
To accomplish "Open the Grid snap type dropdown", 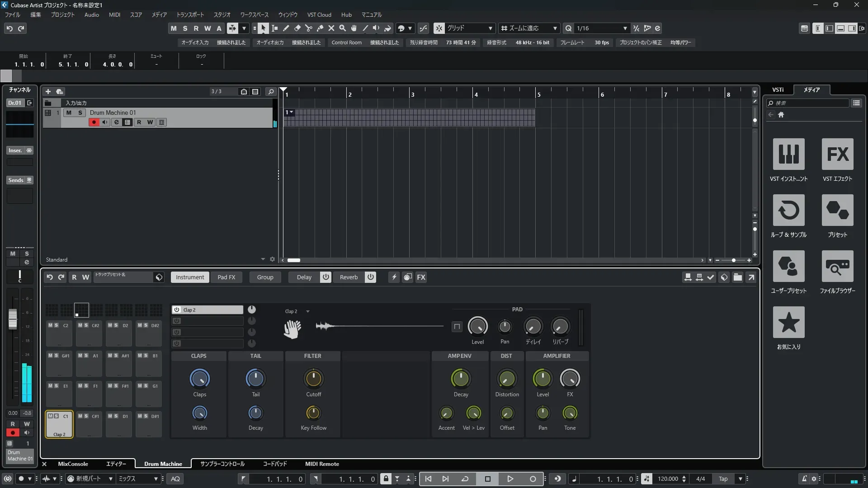I will point(490,28).
